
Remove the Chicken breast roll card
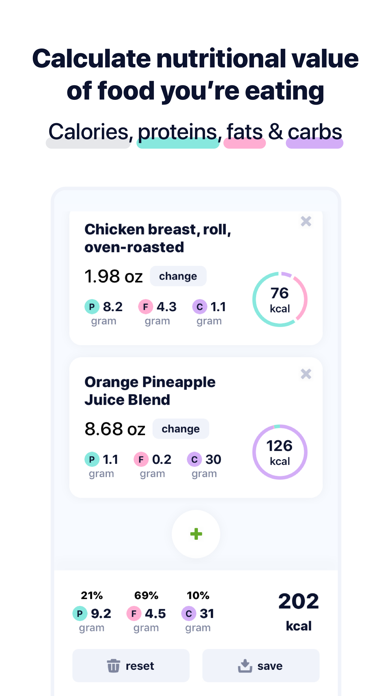(306, 221)
